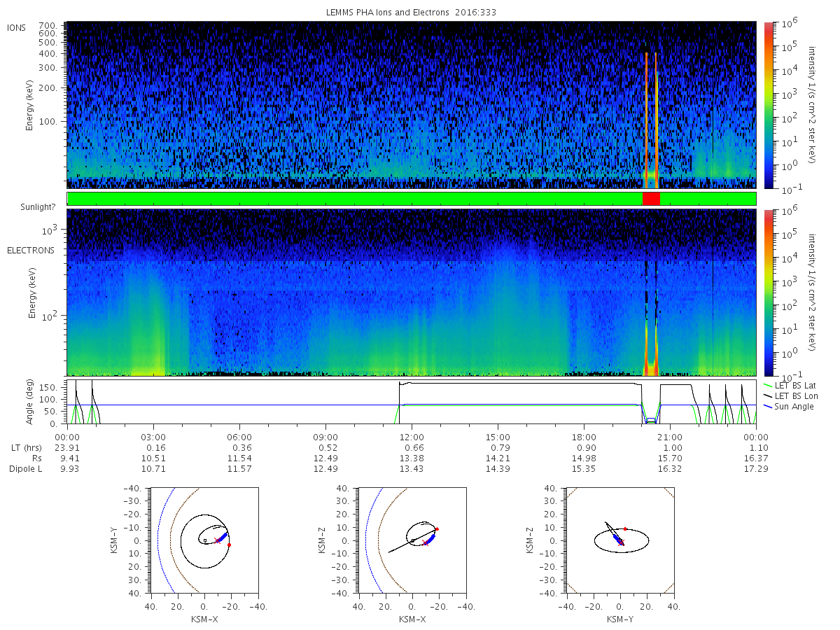The height and width of the screenshot is (630, 840).
Task: Click the Dipole L value '14.39'
Action: [498, 468]
